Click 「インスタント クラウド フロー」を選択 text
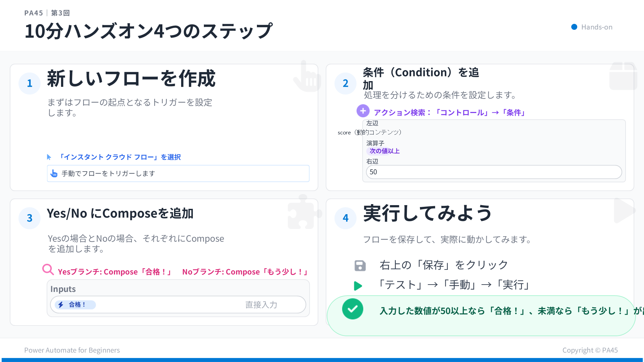 click(x=119, y=157)
